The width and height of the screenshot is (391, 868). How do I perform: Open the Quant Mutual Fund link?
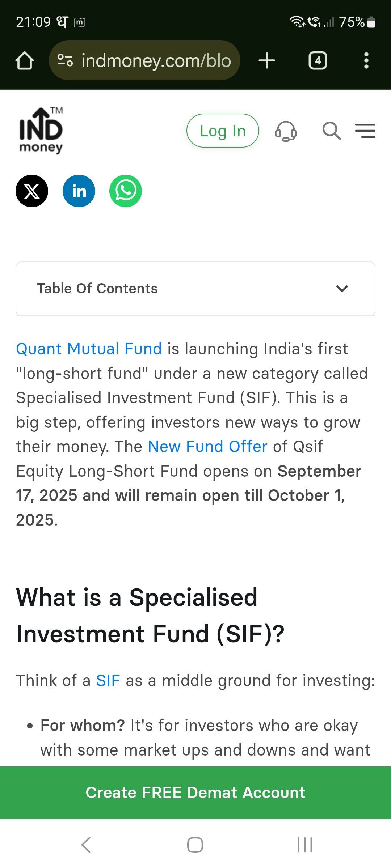[89, 349]
